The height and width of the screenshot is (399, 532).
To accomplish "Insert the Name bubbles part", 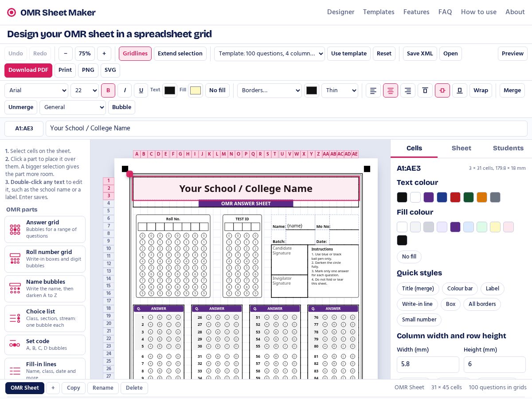I will [x=45, y=289].
